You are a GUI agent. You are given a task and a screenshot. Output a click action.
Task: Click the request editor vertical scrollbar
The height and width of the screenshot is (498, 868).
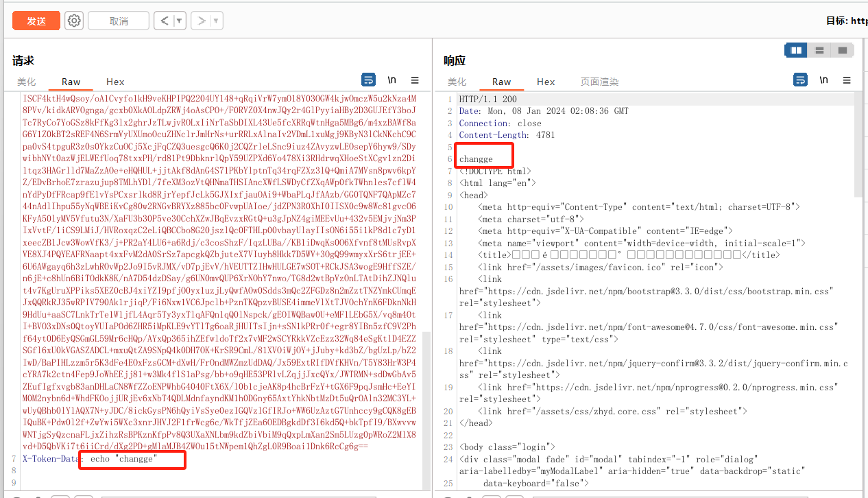pos(426,409)
